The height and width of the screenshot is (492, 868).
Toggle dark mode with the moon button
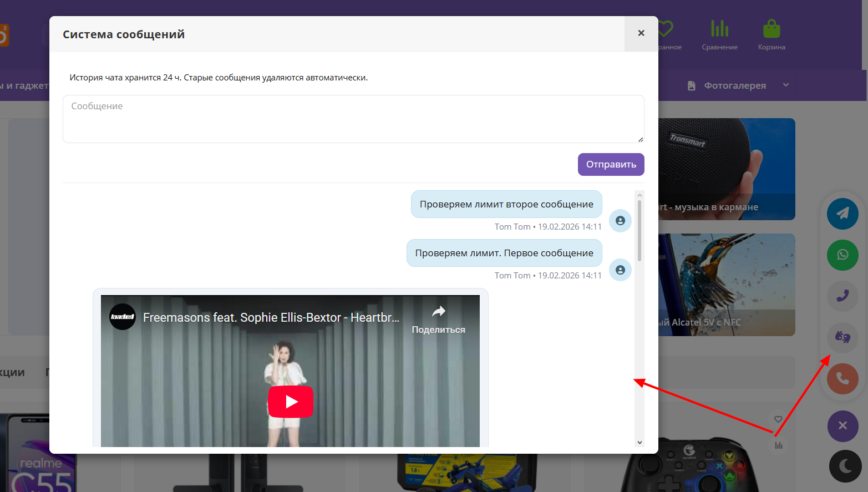coord(845,466)
